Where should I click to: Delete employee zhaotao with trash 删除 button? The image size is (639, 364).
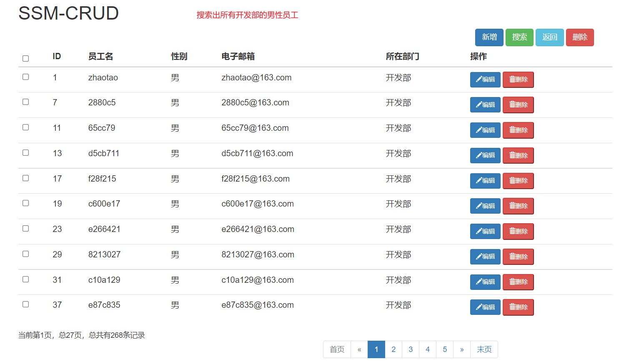click(x=518, y=80)
